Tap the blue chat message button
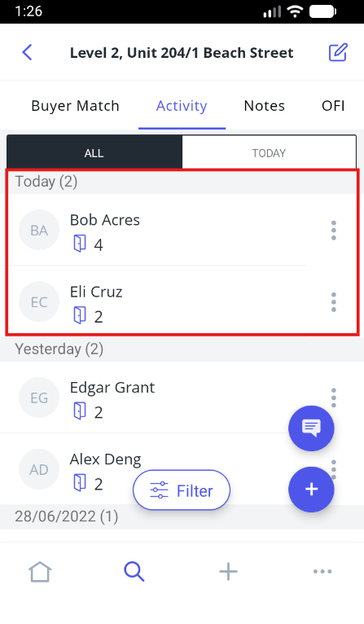Screen dimensions: 364x624 point(311,428)
